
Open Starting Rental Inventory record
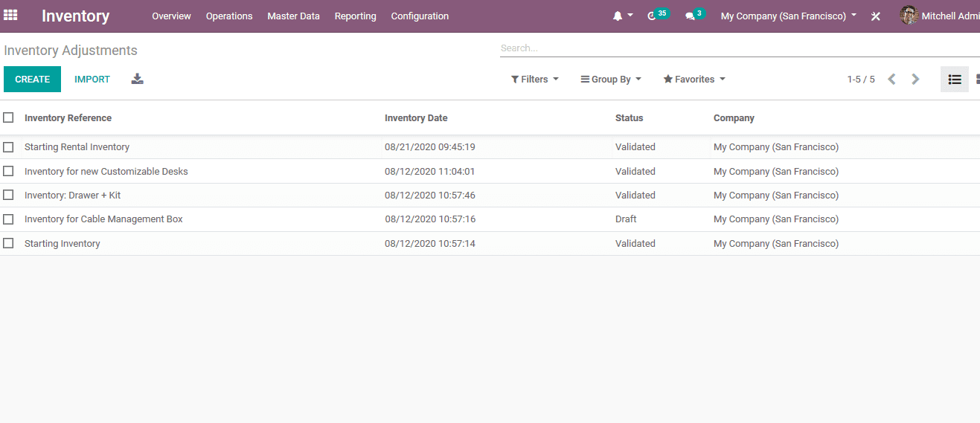click(x=77, y=147)
